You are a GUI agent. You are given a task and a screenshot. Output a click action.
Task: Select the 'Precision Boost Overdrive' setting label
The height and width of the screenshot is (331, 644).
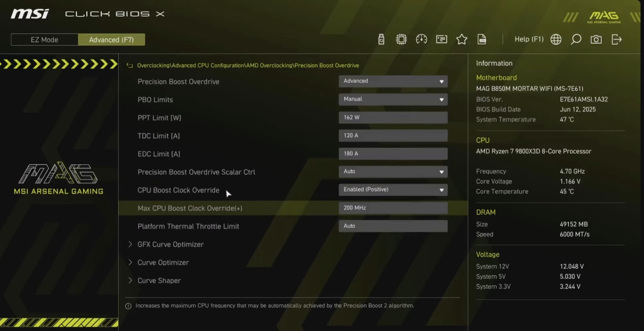click(179, 82)
